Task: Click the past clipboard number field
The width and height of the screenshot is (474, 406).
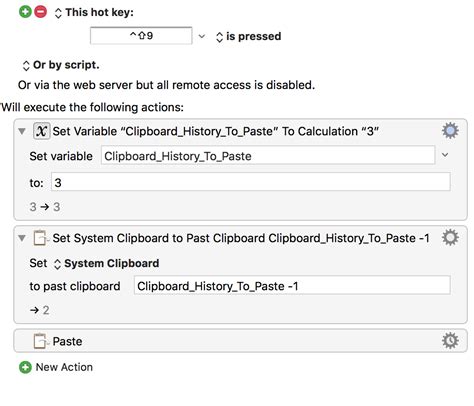Action: click(292, 285)
